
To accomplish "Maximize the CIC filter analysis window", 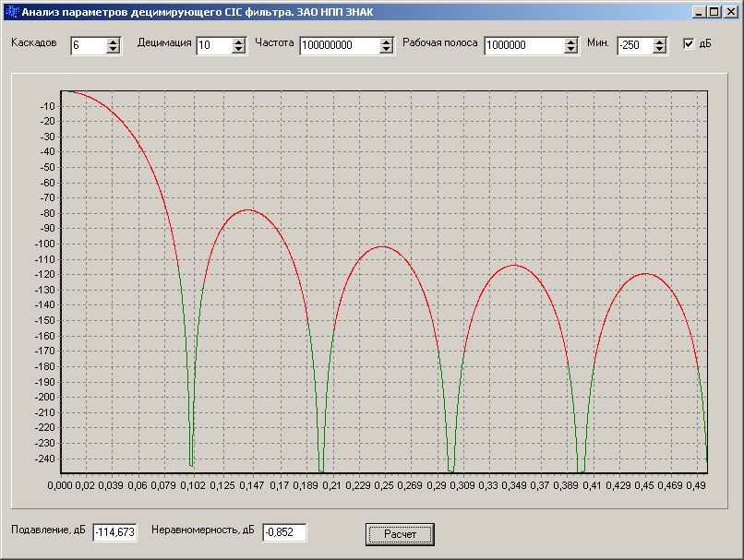I will [x=714, y=12].
